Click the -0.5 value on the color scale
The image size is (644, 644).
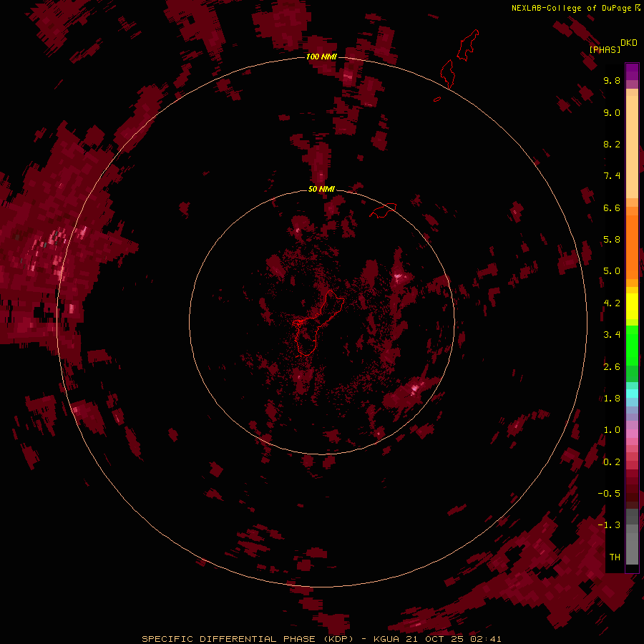609,494
